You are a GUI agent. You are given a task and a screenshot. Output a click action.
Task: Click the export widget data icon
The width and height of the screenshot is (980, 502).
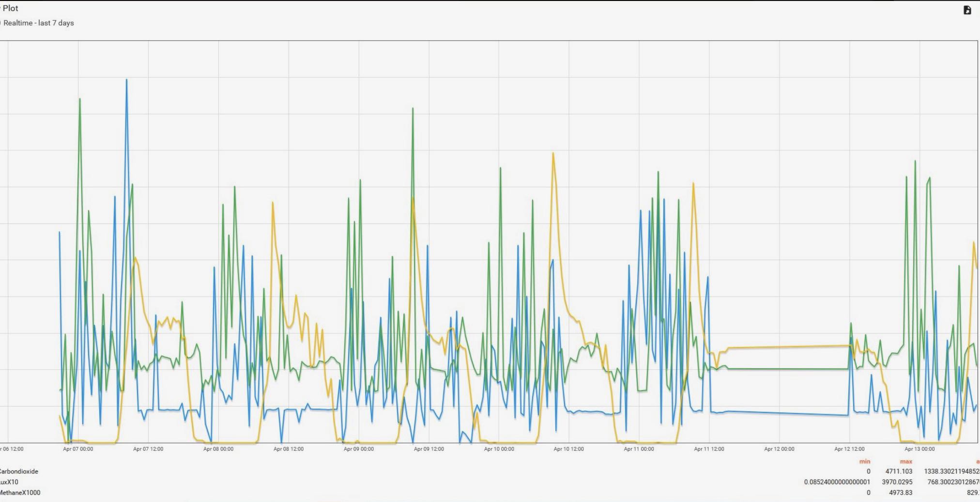967,10
